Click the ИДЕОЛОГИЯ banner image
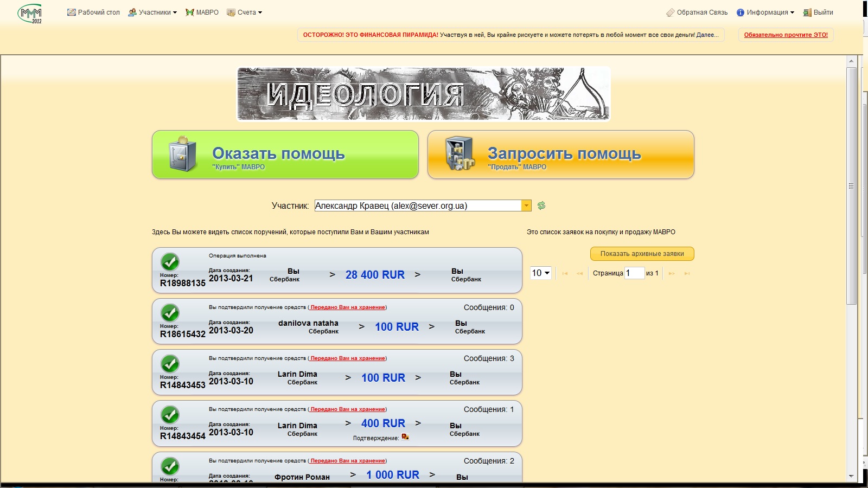The image size is (868, 488). point(424,94)
